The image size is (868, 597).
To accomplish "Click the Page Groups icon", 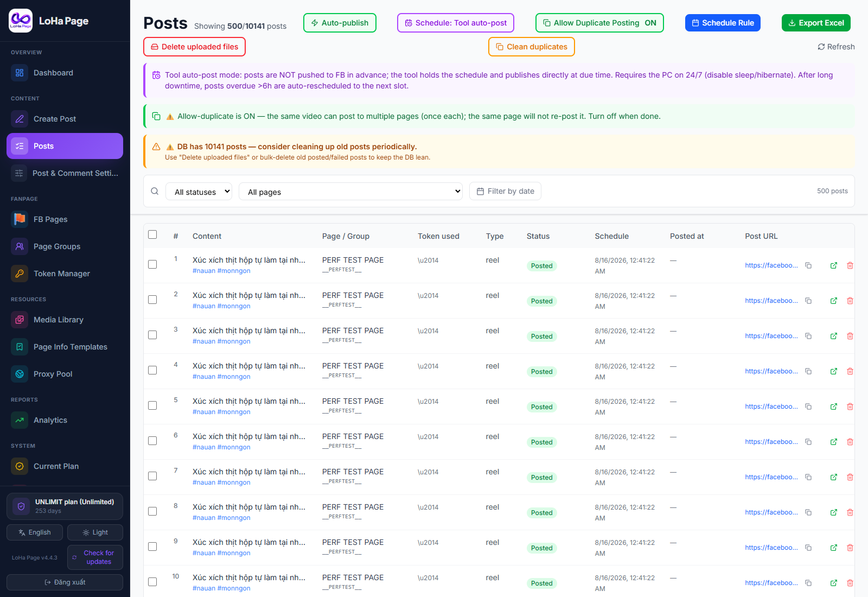I will pyautogui.click(x=20, y=246).
